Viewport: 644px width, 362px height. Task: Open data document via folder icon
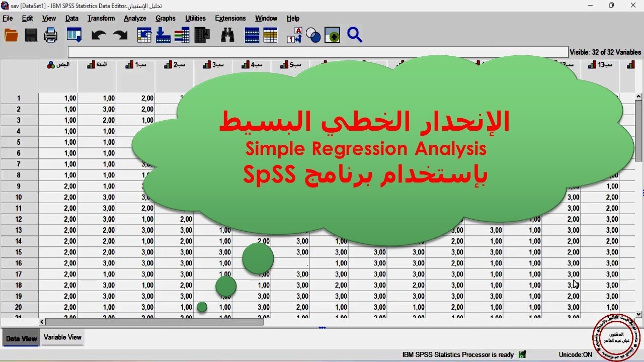(x=11, y=35)
